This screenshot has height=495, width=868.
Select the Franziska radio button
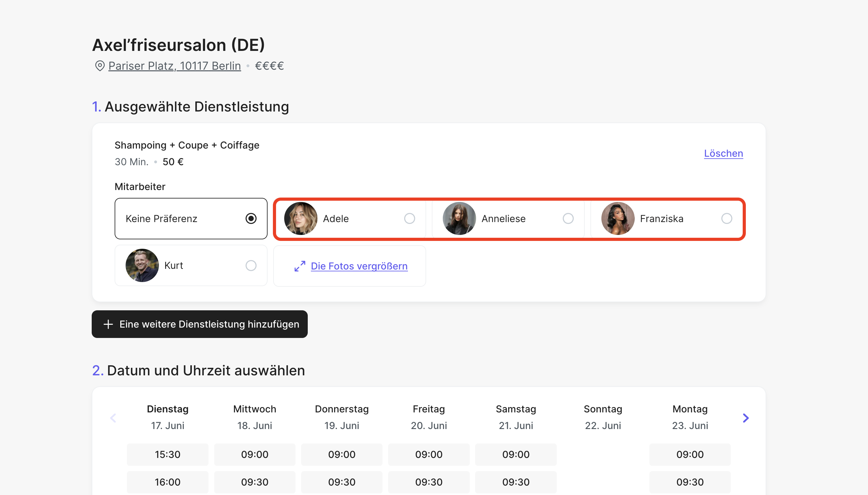tap(726, 219)
